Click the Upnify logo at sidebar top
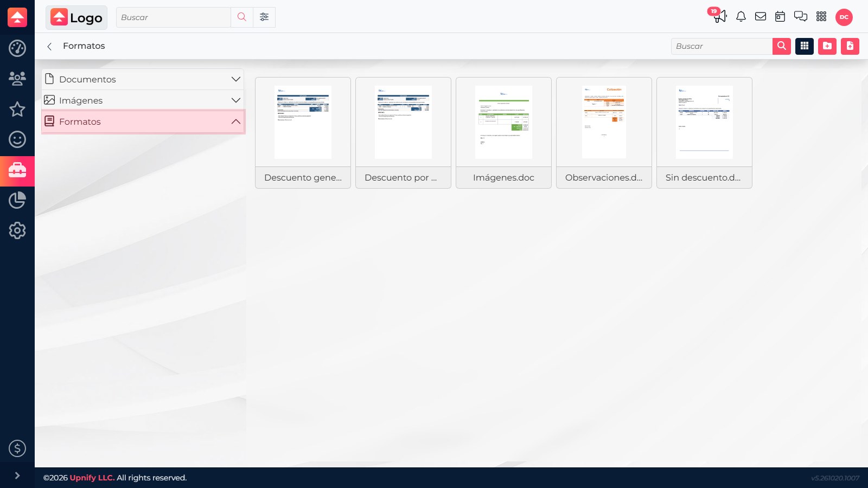 (x=17, y=17)
